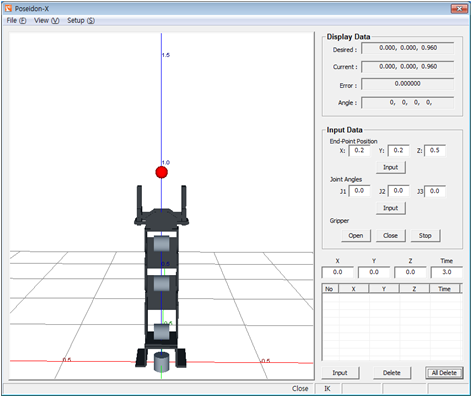
Task: Focus the End-Point Position X field
Action: pos(359,151)
